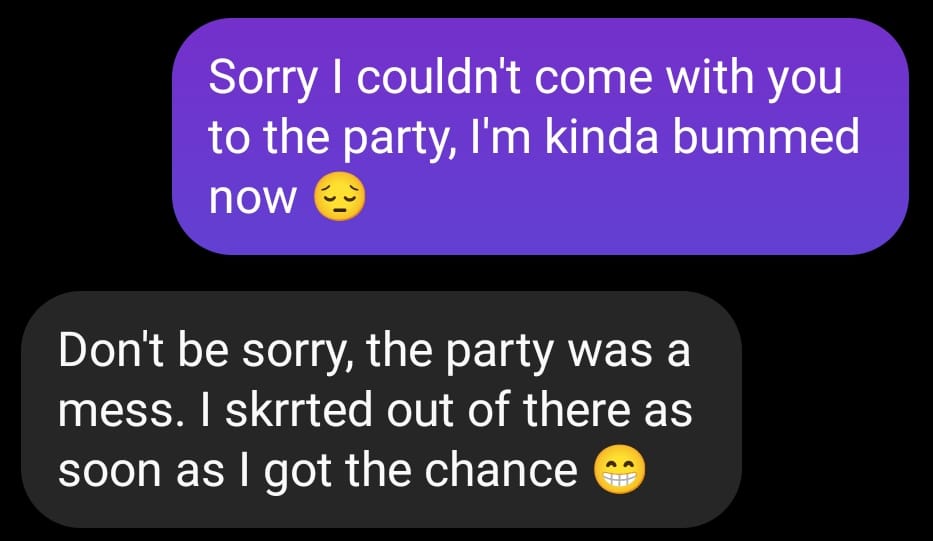Screen dimensions: 933x541
Task: Click the word "soon" in the gray message
Action: pos(111,471)
